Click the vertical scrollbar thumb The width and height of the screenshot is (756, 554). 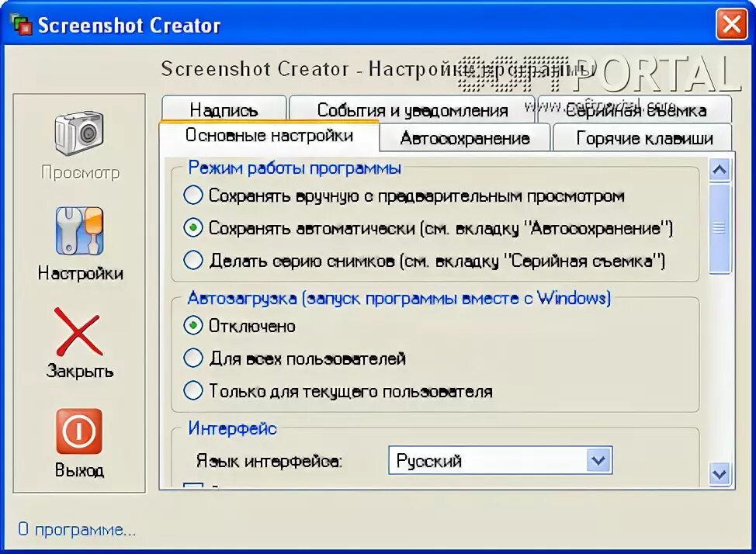pos(720,228)
